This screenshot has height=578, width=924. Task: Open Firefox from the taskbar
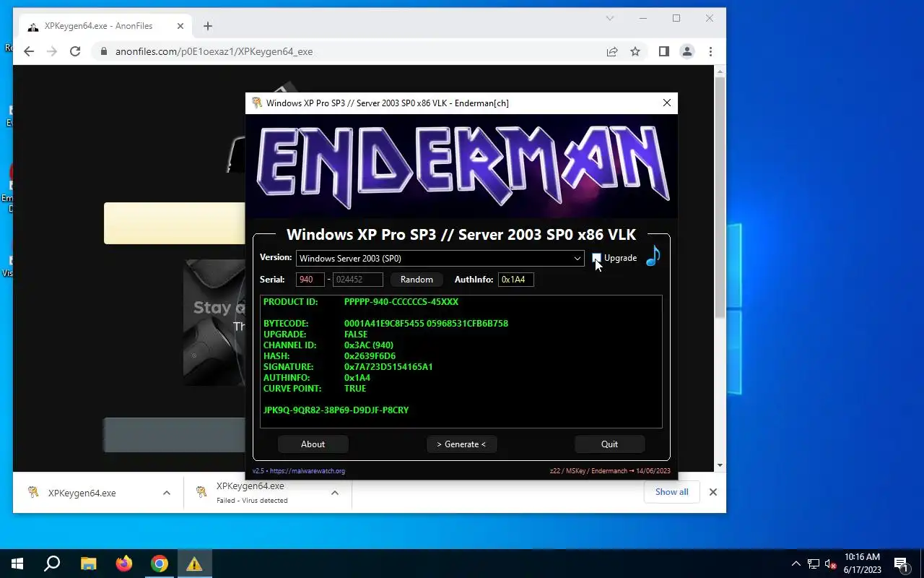[x=123, y=564]
